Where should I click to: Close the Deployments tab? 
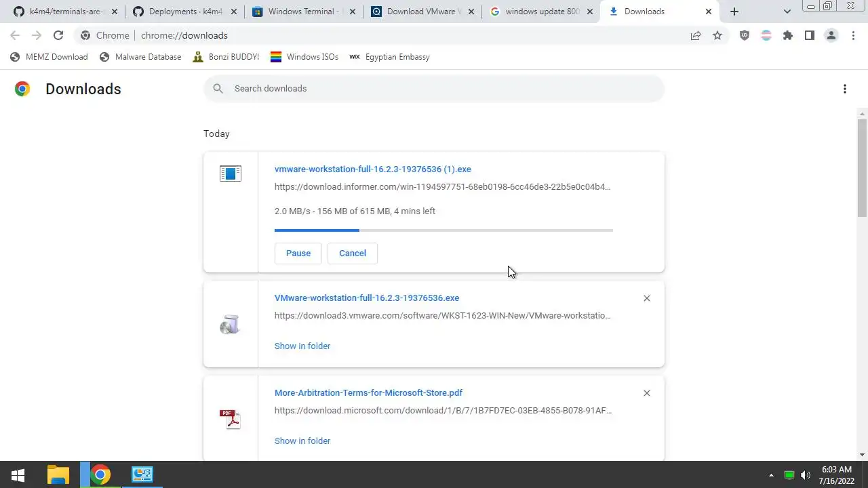tap(233, 12)
